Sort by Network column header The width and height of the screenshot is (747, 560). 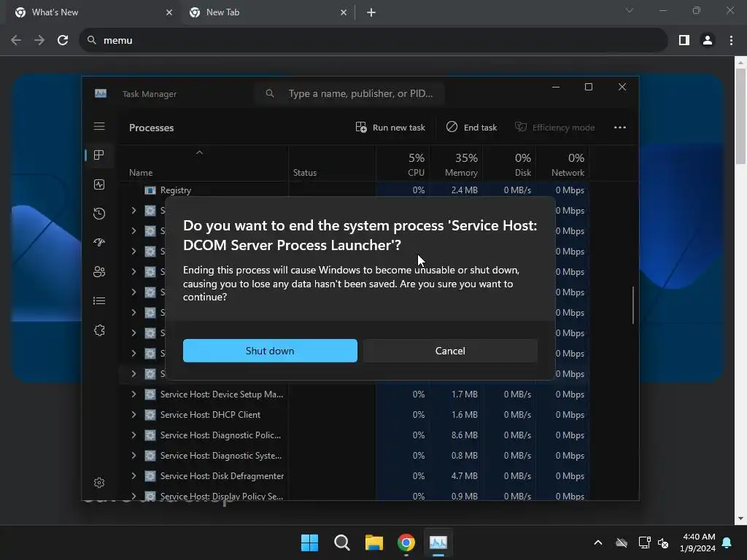coord(563,164)
